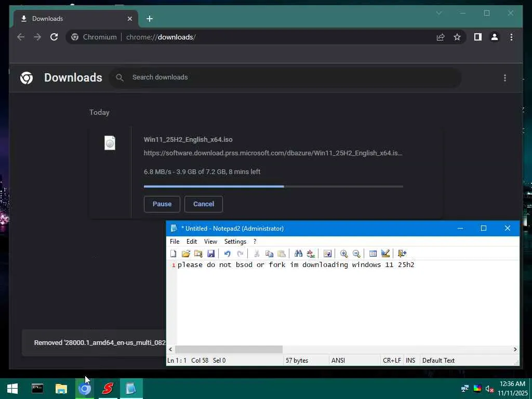Image resolution: width=532 pixels, height=399 pixels.
Task: Click the Redo arrow in Notepad2 toolbar
Action: pyautogui.click(x=240, y=254)
